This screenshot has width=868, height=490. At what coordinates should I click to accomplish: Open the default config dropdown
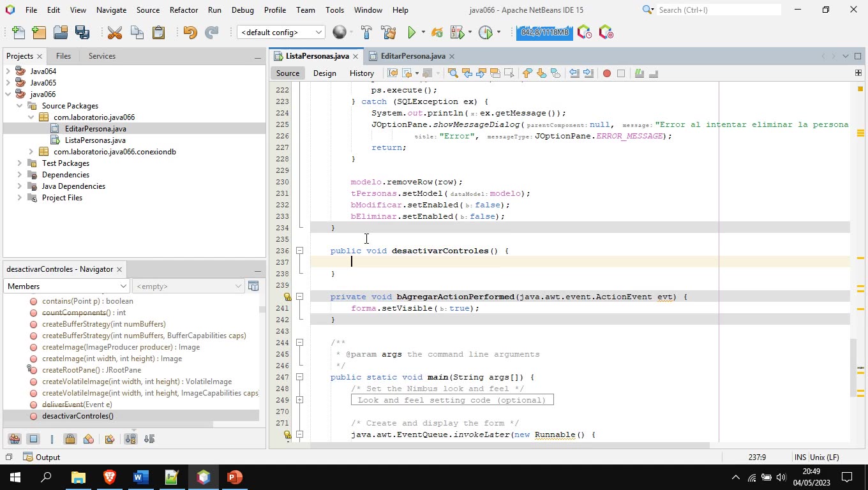[281, 33]
